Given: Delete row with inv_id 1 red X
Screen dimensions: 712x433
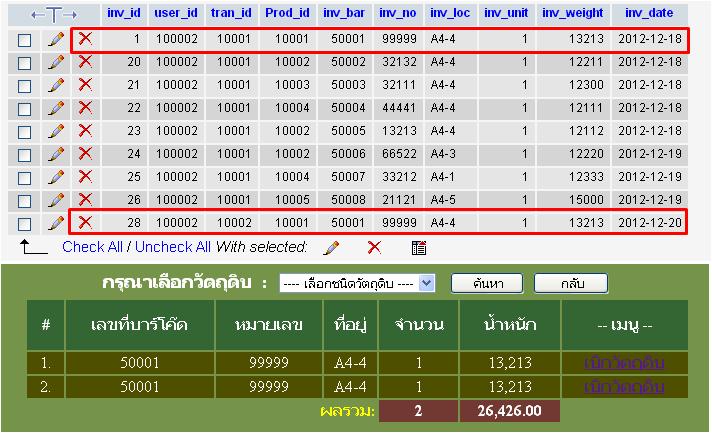Looking at the screenshot, I should coord(85,39).
